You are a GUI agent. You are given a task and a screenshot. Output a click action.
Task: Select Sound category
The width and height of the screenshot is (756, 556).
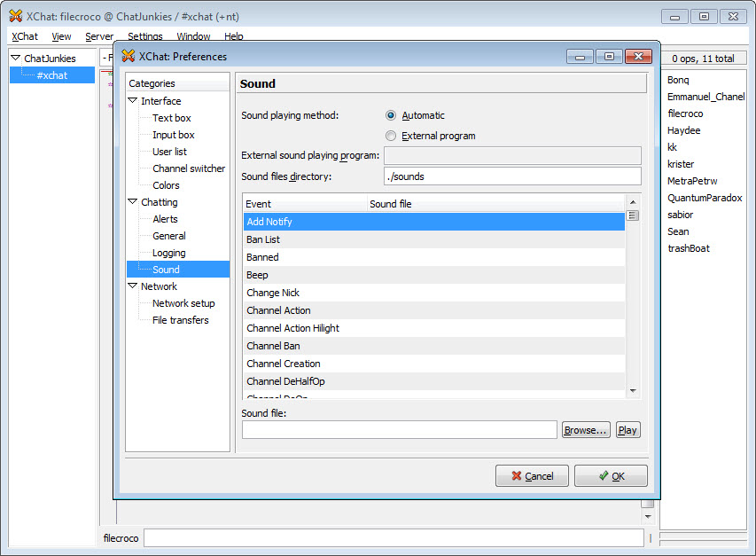[x=178, y=269]
